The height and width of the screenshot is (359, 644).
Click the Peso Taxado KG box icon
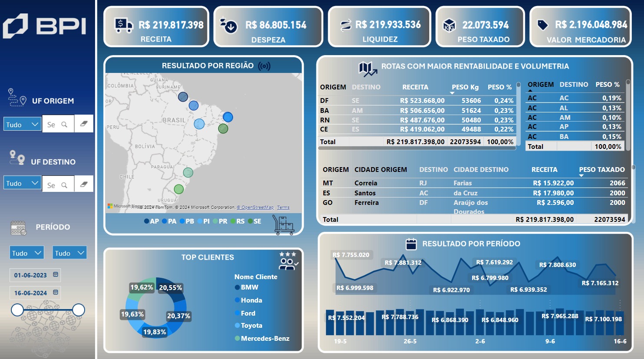point(449,26)
